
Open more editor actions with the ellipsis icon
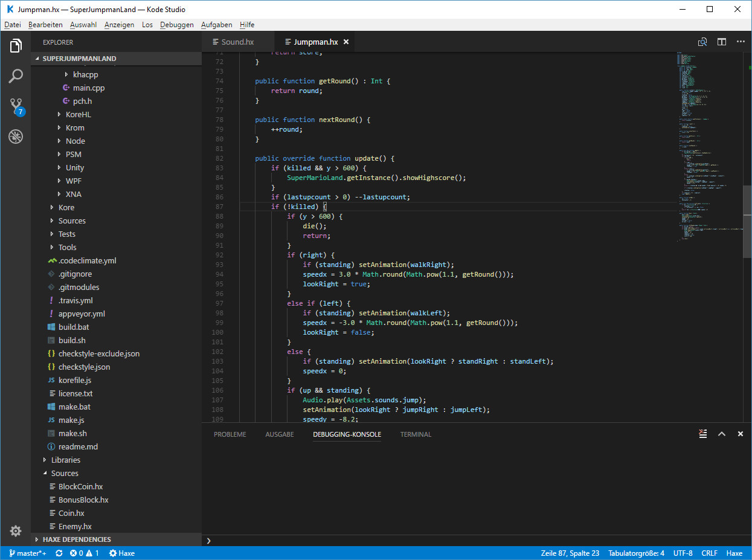(x=741, y=42)
